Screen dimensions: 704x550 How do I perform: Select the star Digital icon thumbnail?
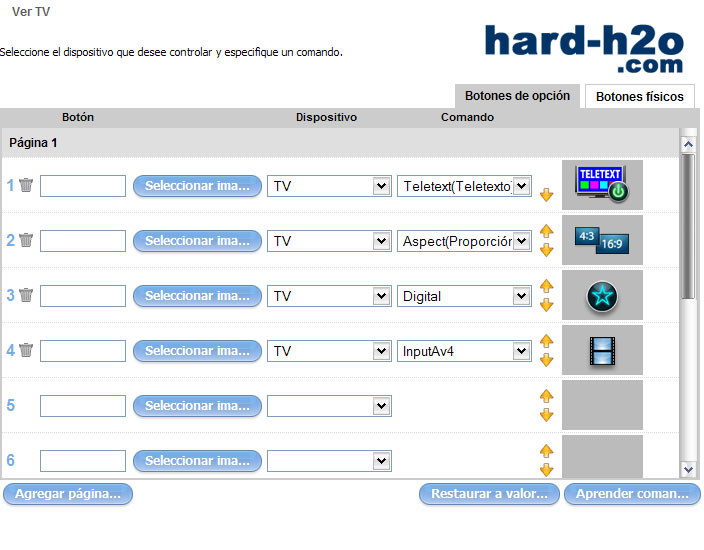[x=602, y=295]
